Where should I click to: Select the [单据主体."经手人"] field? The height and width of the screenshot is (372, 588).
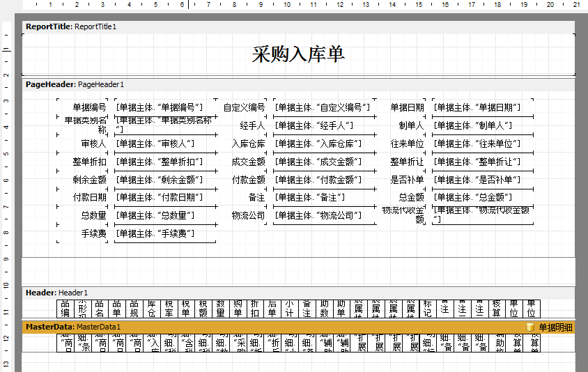(x=325, y=125)
